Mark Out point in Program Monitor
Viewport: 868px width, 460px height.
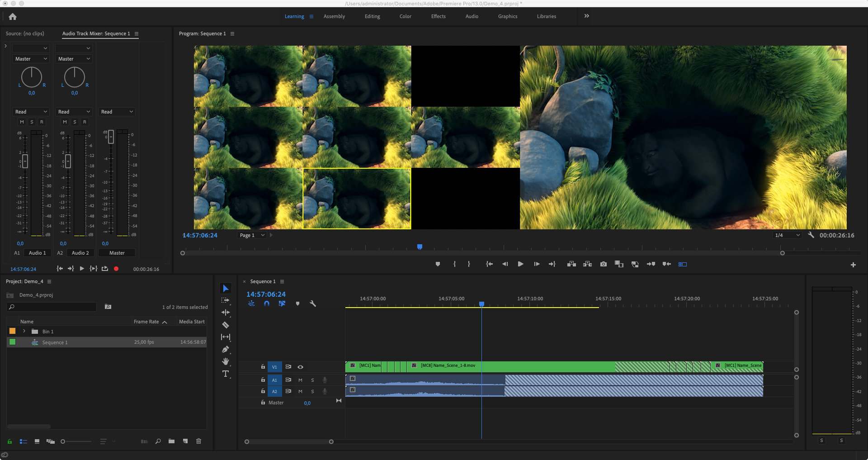click(469, 264)
